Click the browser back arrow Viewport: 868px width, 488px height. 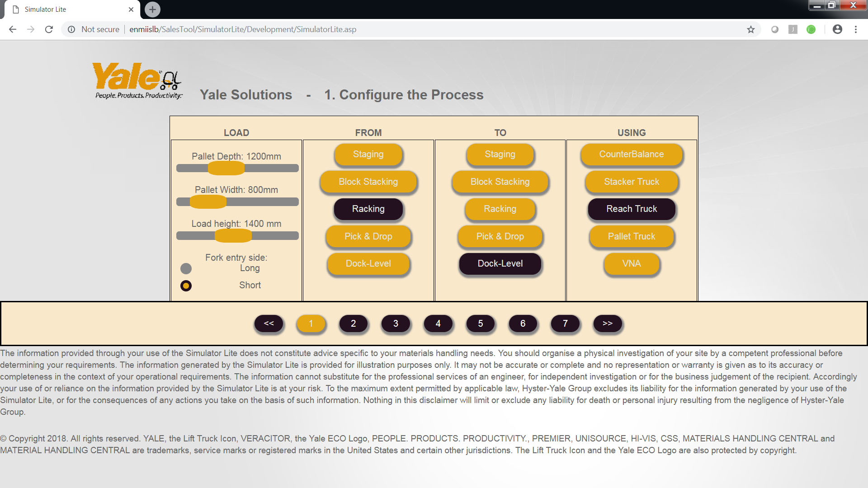point(13,29)
